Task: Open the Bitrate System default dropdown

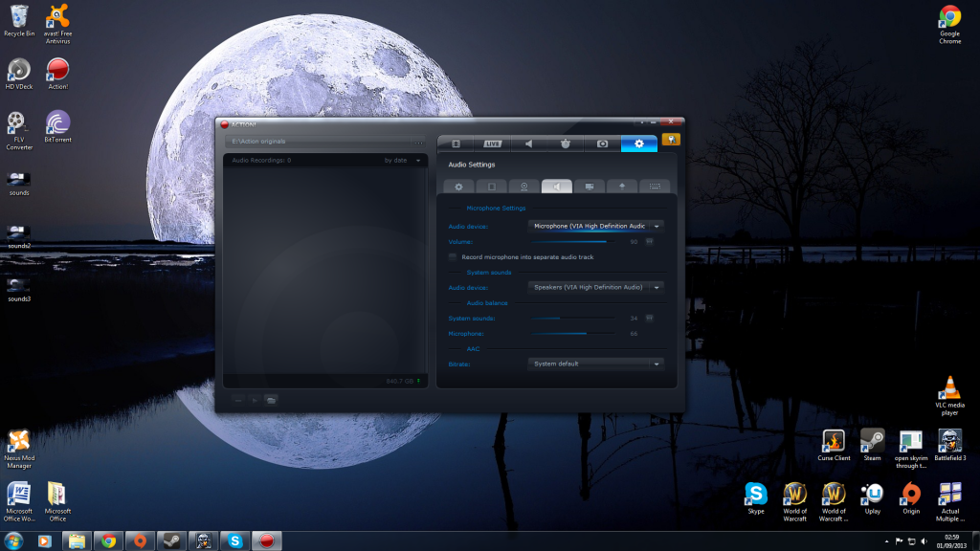Action: tap(595, 364)
